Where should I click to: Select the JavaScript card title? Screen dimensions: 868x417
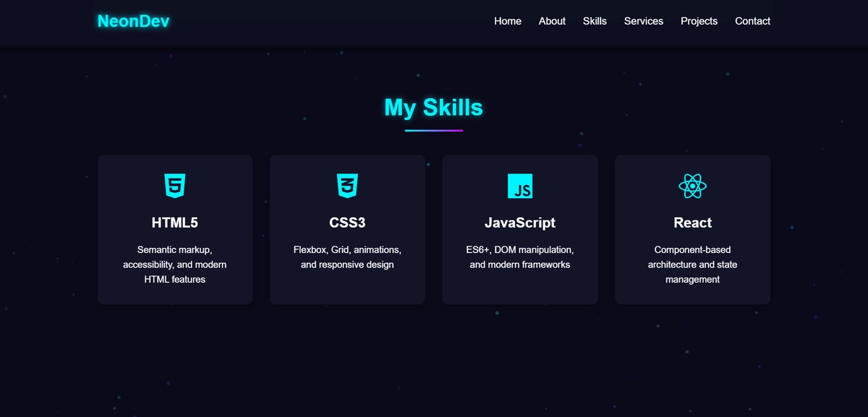520,223
